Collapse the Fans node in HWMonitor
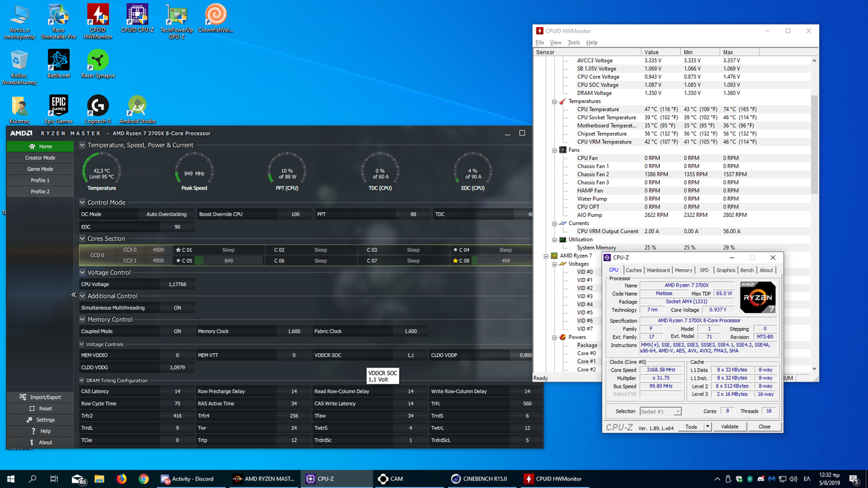 click(554, 150)
